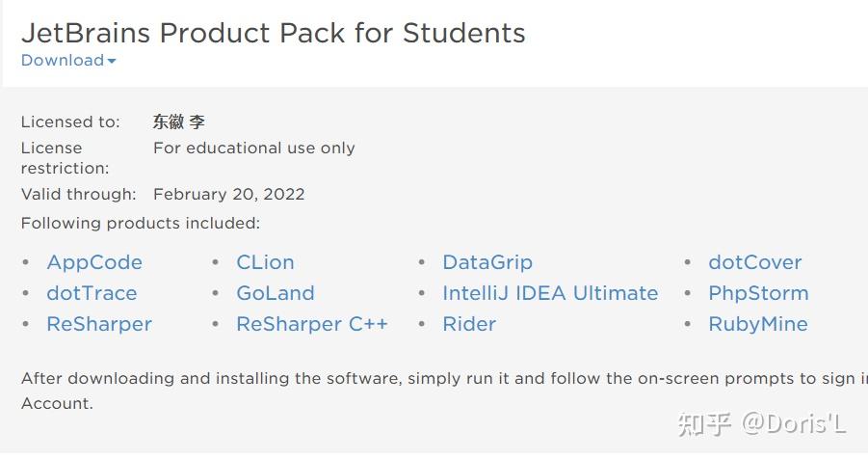Open the CLion product link
This screenshot has height=459, width=868.
click(265, 262)
